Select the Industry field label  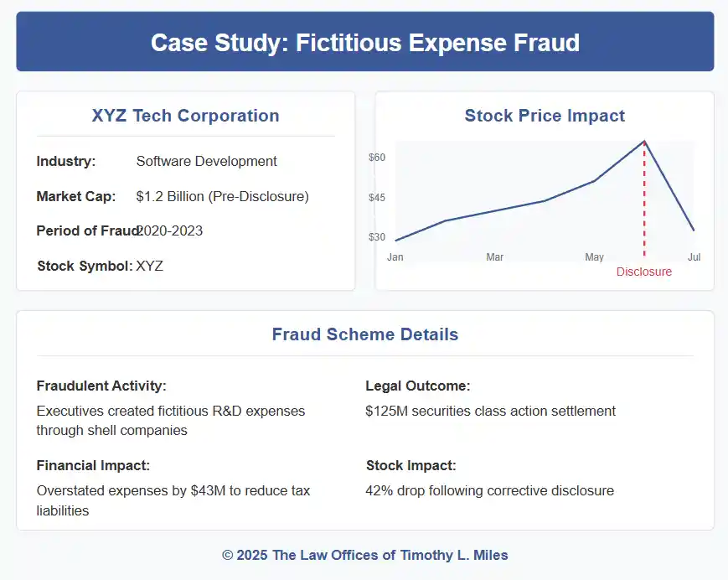click(66, 161)
